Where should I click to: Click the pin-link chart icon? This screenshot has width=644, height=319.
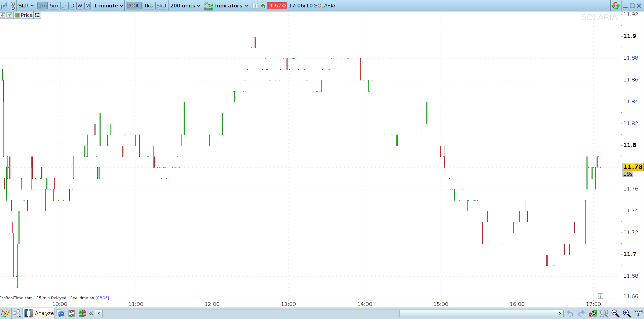click(x=13, y=6)
